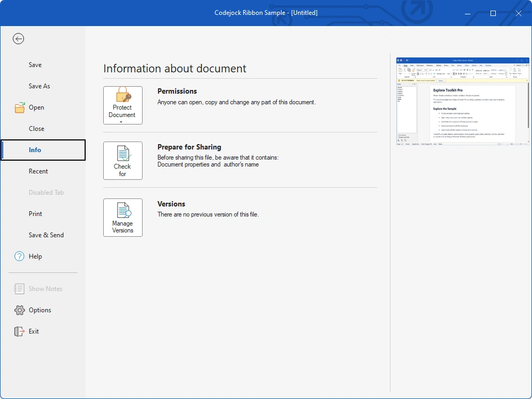Click the Versions heading
Screen dimensions: 532x399
click(x=171, y=204)
